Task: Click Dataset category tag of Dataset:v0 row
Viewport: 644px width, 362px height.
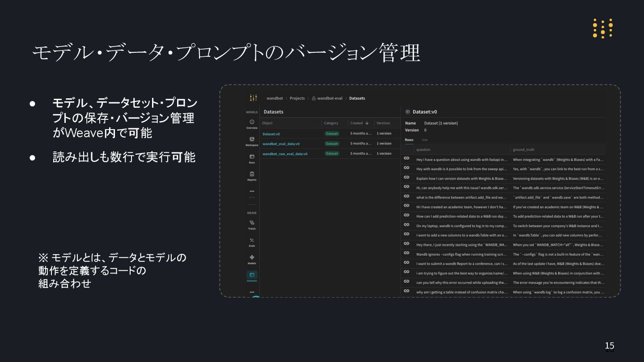Action: pos(332,134)
